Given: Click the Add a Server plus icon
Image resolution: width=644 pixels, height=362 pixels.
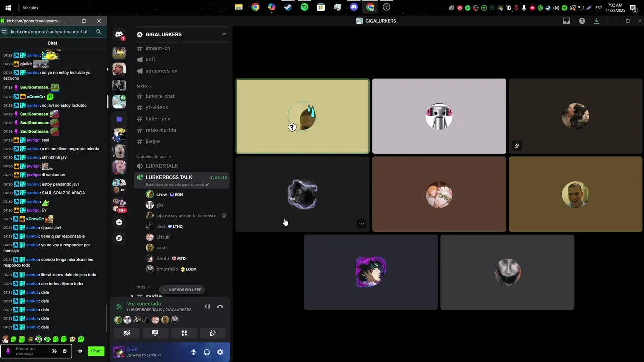Looking at the screenshot, I should [119, 222].
